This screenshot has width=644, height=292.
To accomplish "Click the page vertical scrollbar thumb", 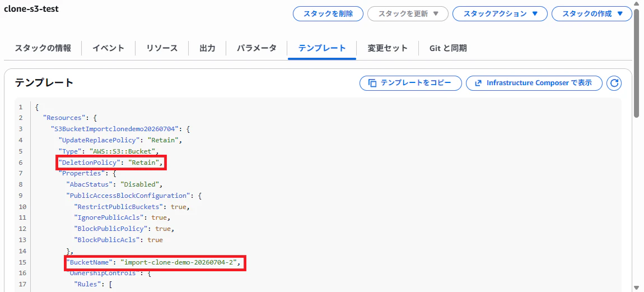I will tap(636, 62).
